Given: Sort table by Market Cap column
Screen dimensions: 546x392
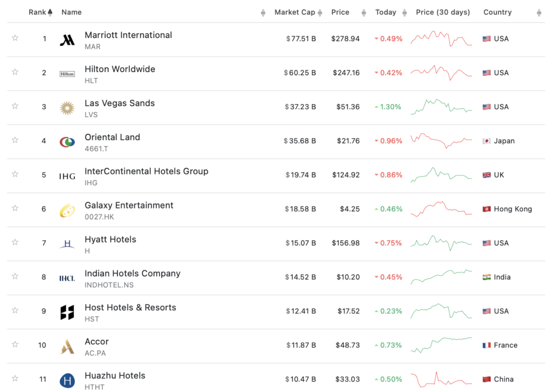Looking at the screenshot, I should (x=295, y=12).
